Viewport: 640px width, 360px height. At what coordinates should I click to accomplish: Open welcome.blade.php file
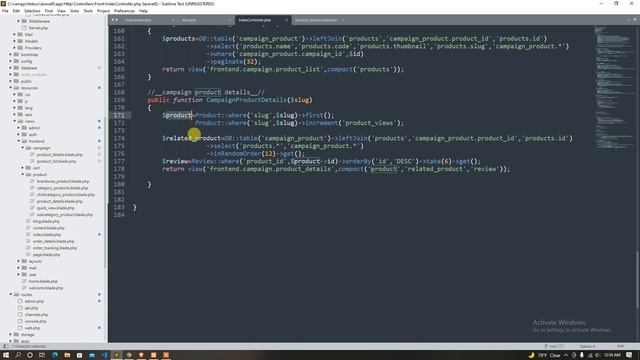tap(46, 288)
